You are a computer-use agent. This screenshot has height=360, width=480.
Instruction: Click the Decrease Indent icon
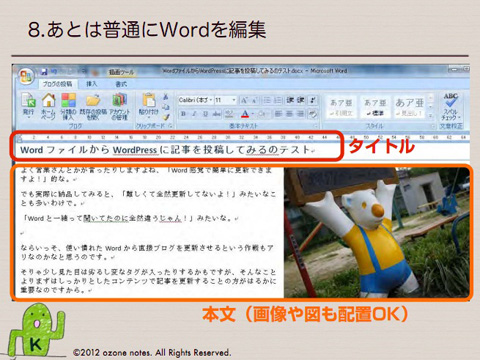(x=290, y=100)
